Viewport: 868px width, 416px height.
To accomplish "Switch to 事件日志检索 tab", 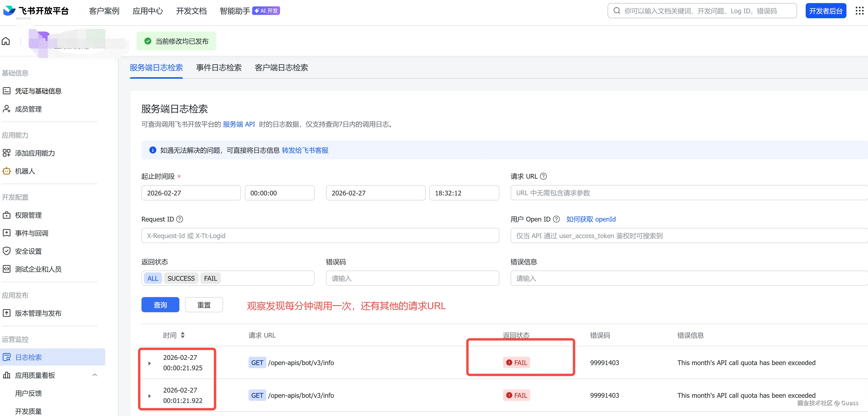I will (x=219, y=68).
